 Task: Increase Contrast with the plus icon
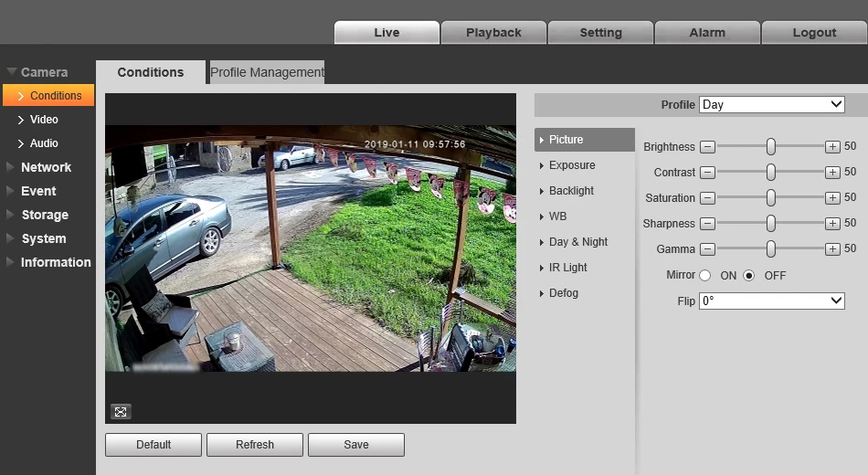click(832, 172)
